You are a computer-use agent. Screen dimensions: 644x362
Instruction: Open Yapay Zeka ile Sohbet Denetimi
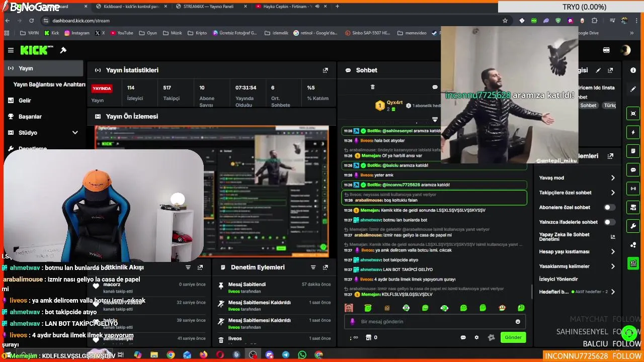(577, 237)
